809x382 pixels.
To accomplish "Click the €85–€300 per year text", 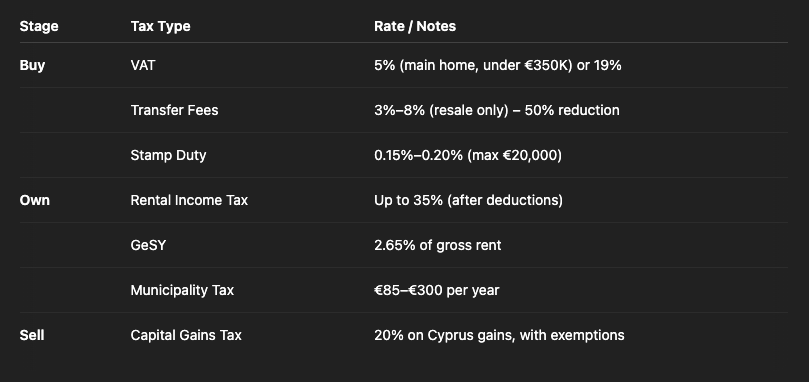I will pyautogui.click(x=436, y=290).
